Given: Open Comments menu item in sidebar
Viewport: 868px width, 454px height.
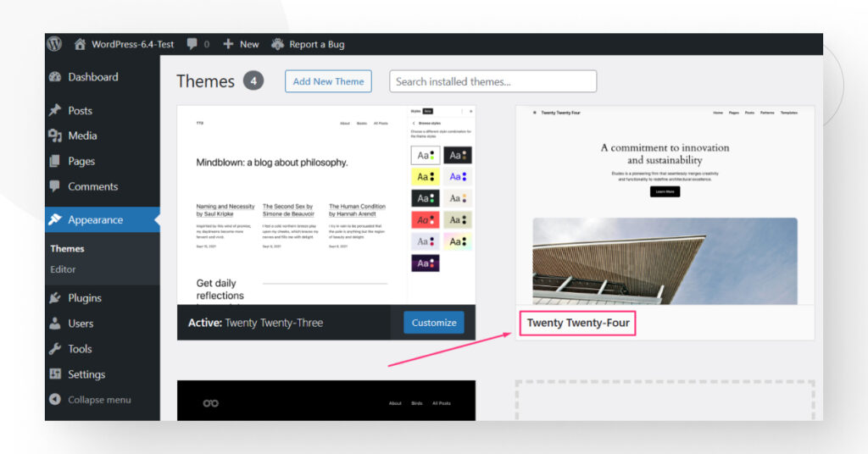Looking at the screenshot, I should 93,186.
